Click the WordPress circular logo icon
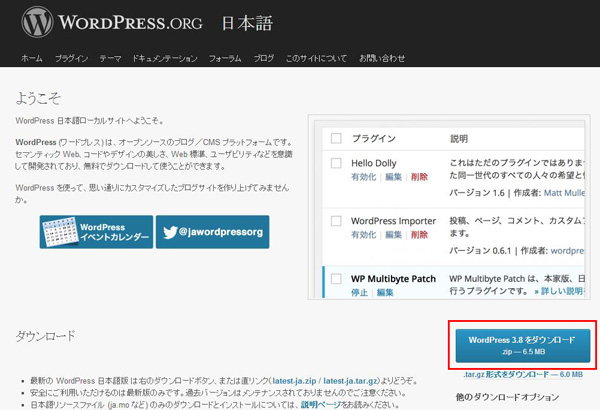The height and width of the screenshot is (410, 600). tap(37, 22)
